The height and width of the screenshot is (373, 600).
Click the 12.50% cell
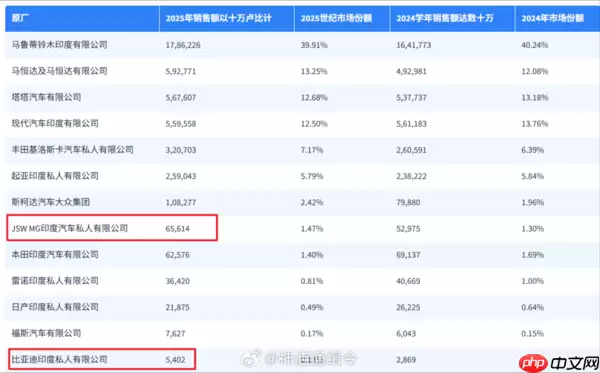point(314,124)
